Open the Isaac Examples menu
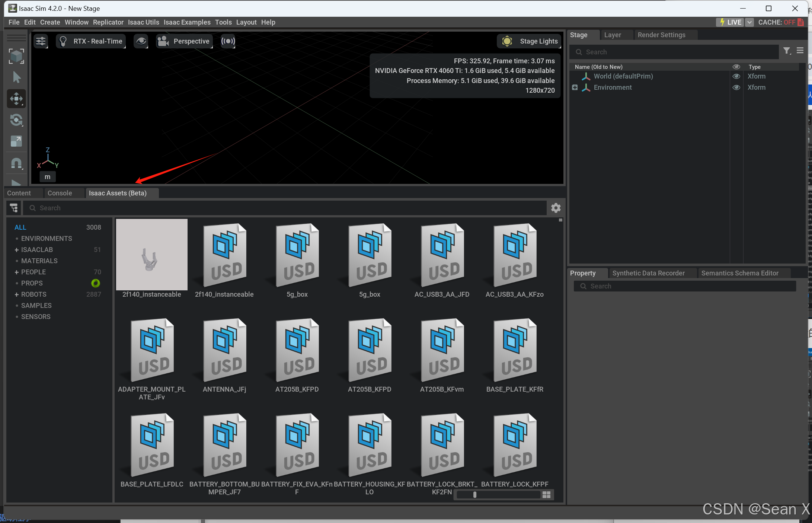The image size is (812, 523). click(187, 22)
